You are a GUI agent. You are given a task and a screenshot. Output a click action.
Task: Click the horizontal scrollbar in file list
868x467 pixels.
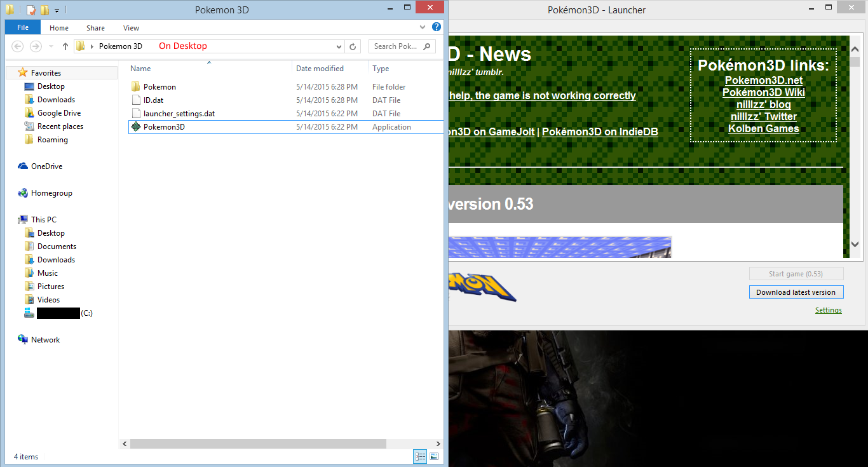tap(257, 444)
